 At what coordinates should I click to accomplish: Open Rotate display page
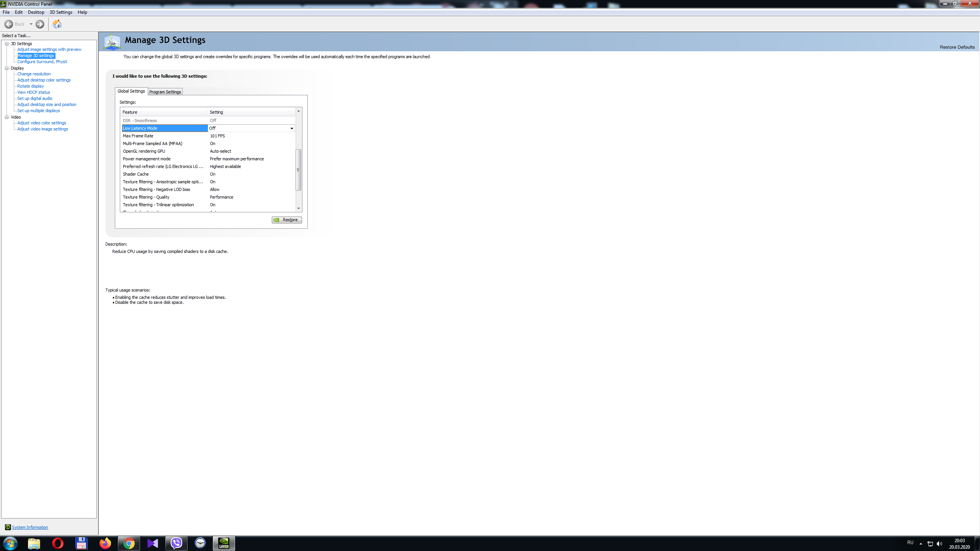point(31,86)
